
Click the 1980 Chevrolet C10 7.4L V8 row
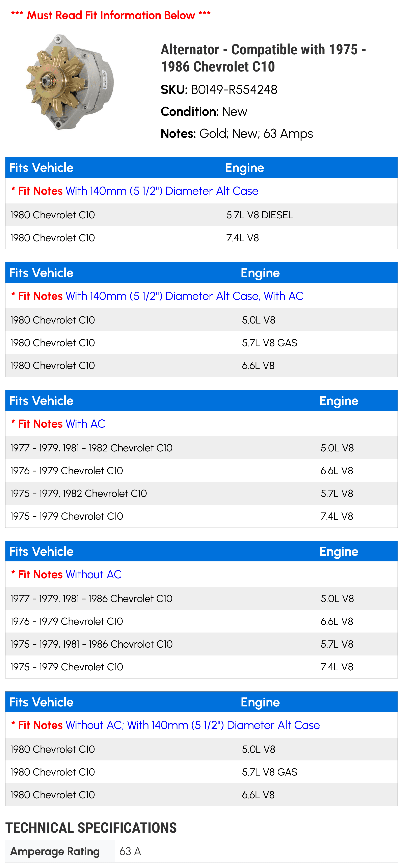(201, 237)
